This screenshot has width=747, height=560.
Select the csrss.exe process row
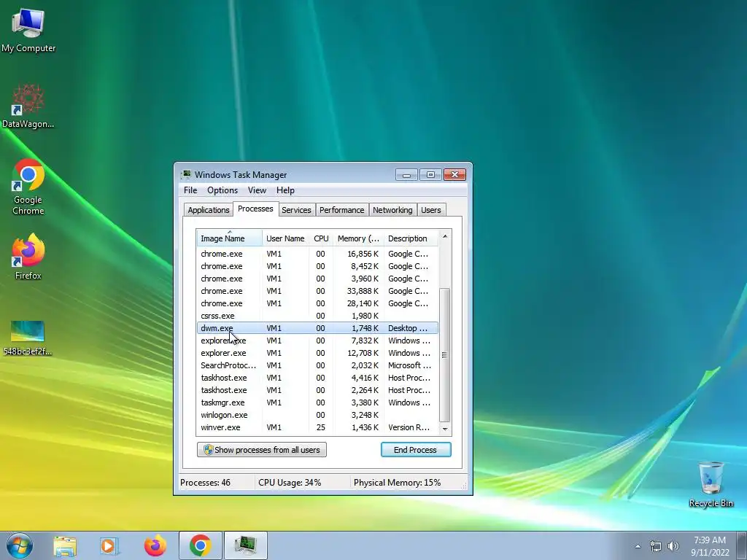(317, 316)
